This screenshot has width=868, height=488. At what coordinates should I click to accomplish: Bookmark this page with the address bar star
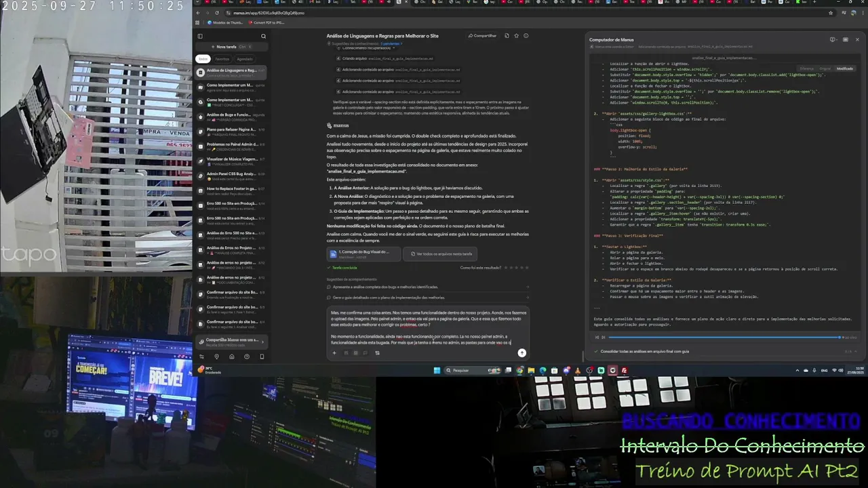[831, 13]
